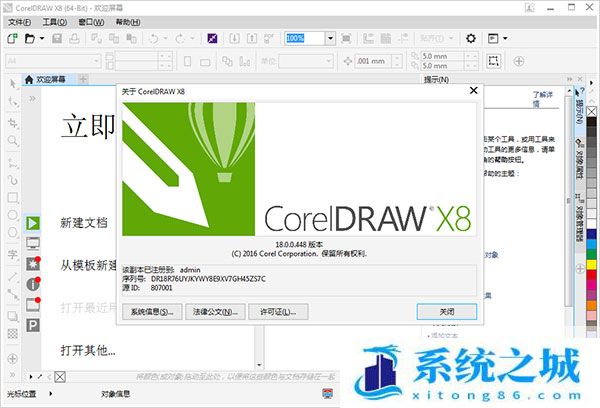This screenshot has width=600, height=408.
Task: Click the System Info button in About dialog
Action: tap(152, 312)
